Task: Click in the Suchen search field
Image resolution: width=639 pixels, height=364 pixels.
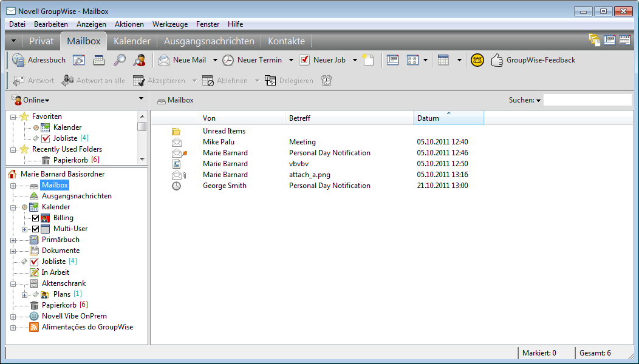Action: (x=587, y=99)
